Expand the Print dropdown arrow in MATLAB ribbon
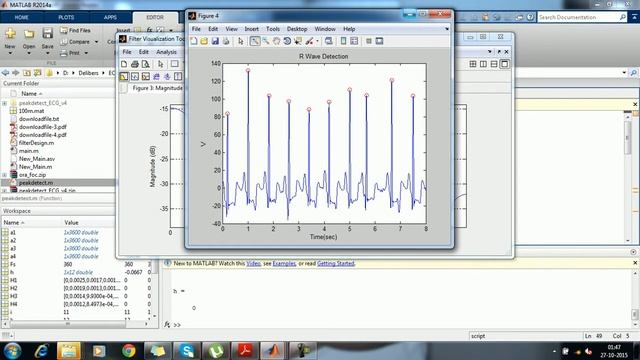 pos(86,53)
